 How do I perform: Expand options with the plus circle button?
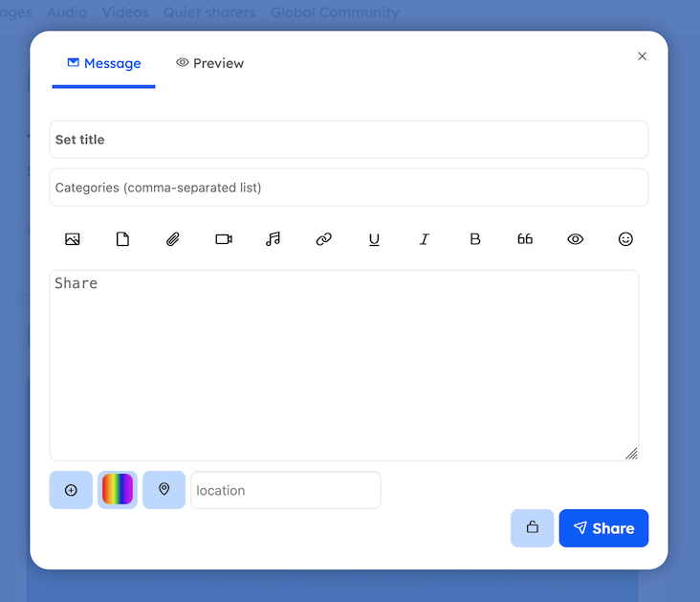coord(71,490)
